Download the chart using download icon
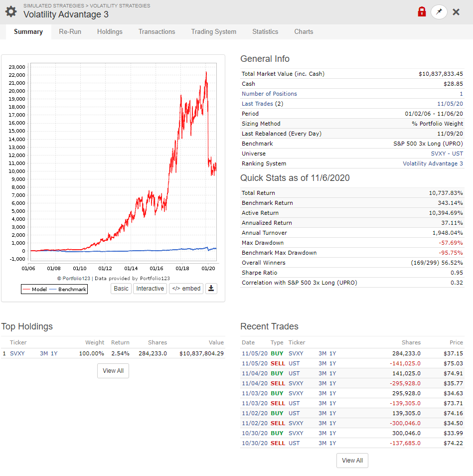Viewport: 473px width, 476px height. (211, 289)
